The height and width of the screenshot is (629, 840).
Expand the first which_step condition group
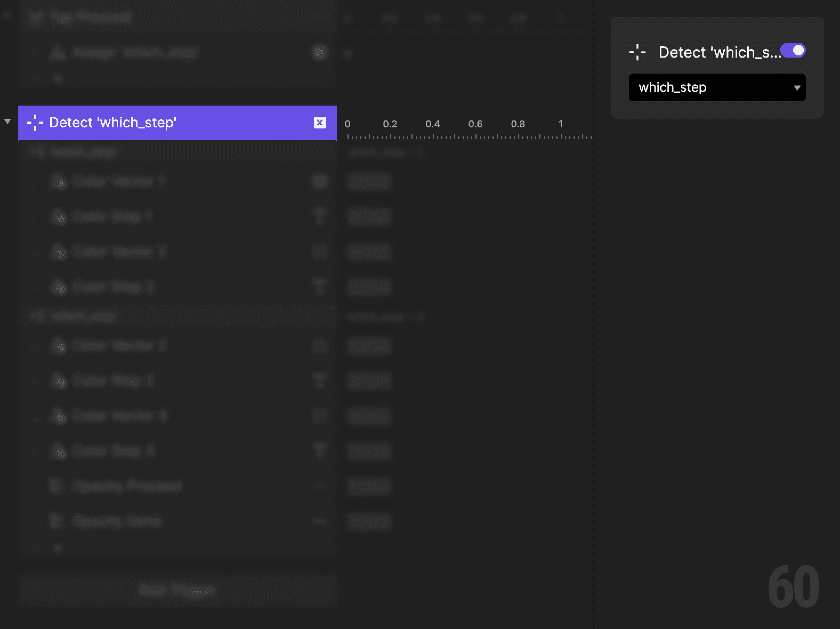point(37,152)
